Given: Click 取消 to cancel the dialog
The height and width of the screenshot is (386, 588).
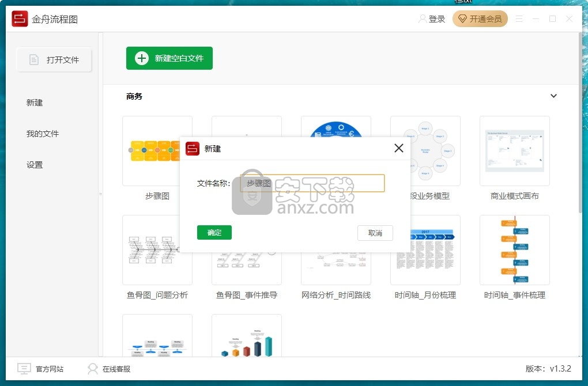Looking at the screenshot, I should (x=375, y=233).
